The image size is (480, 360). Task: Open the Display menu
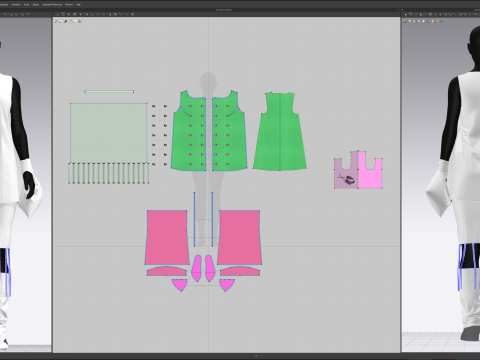click(x=36, y=5)
